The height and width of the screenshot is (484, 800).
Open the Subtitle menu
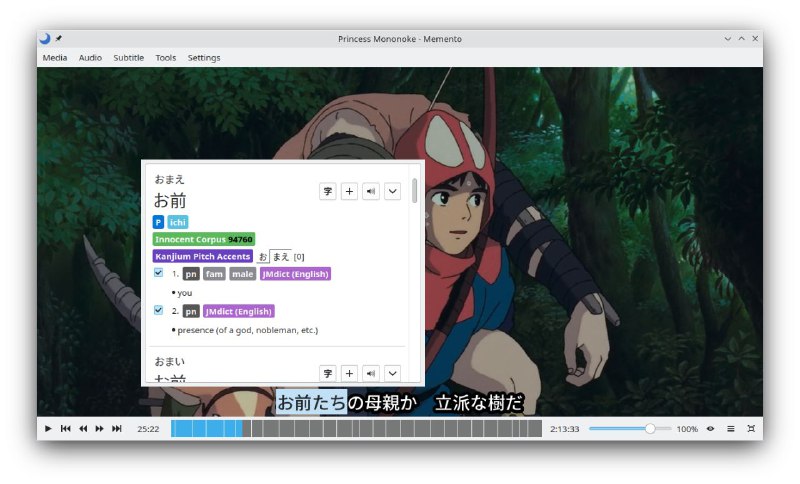tap(129, 58)
